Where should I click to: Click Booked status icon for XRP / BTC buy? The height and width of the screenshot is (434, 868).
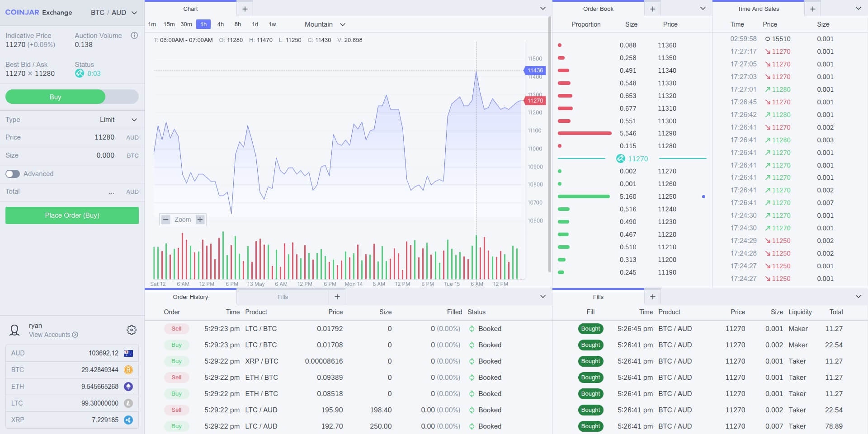[x=472, y=361]
